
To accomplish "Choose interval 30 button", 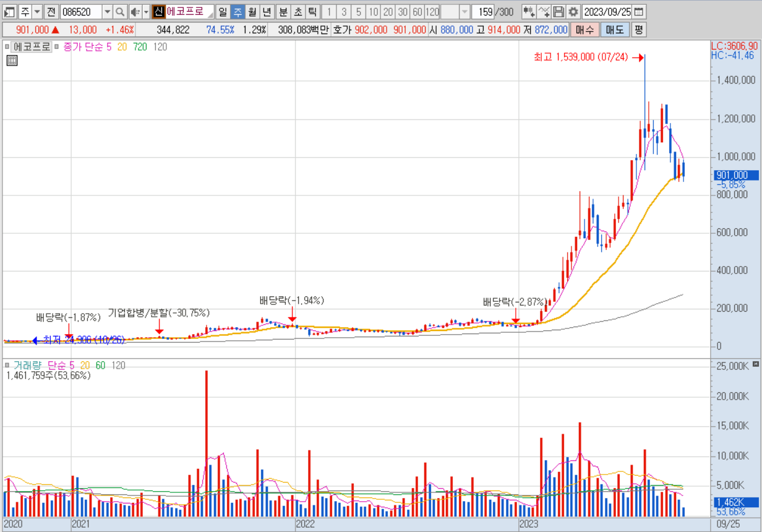I will coord(403,12).
